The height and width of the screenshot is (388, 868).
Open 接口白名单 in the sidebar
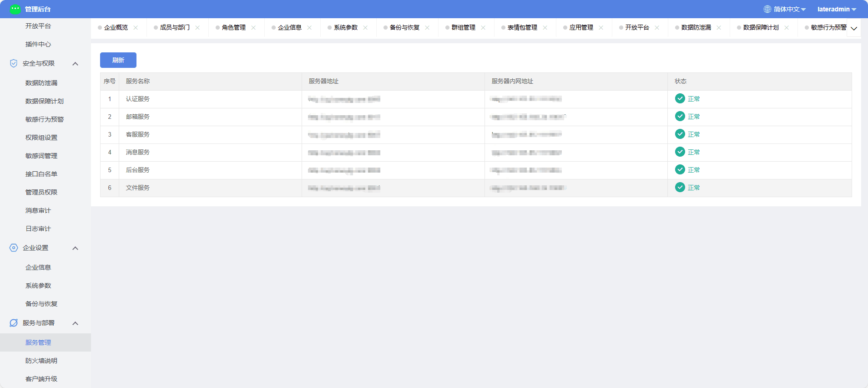point(41,174)
